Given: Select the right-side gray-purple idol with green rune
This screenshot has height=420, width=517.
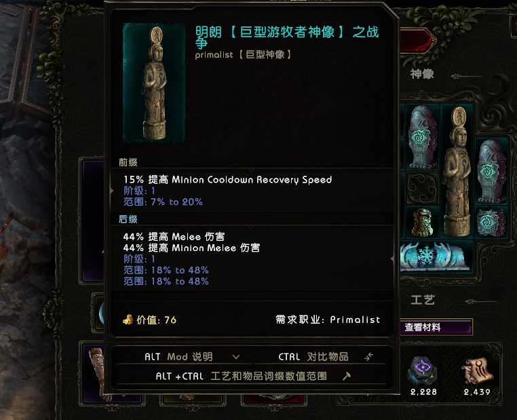Looking at the screenshot, I should click(x=491, y=172).
